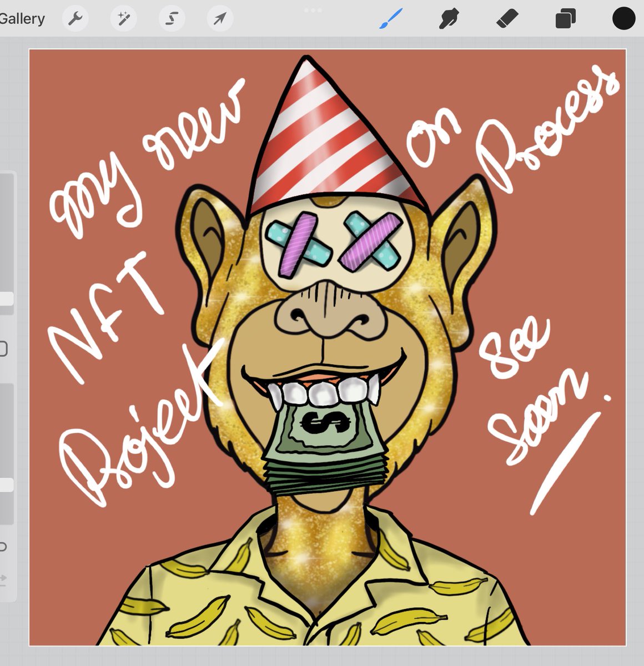Viewport: 644px width, 666px height.
Task: Select the Smudge finger tool
Action: tap(449, 19)
